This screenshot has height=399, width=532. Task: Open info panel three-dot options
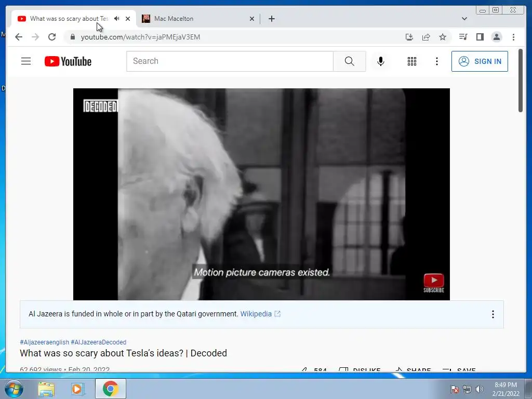click(493, 314)
